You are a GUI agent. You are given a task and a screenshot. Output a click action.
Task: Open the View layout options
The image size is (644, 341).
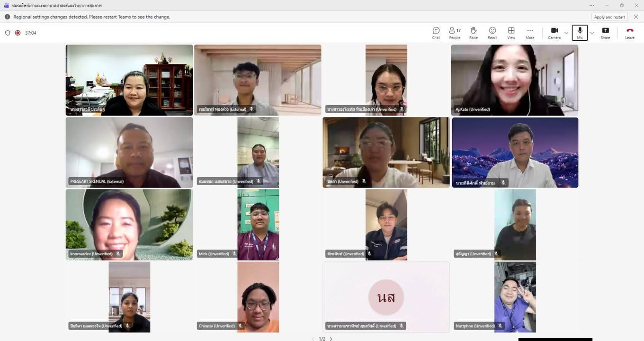(511, 32)
